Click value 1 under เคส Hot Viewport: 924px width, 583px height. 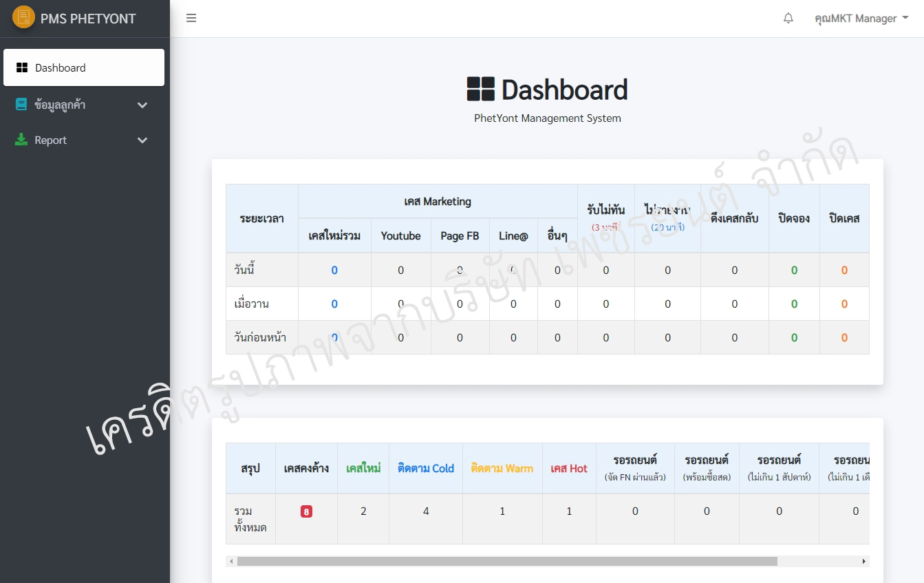[x=569, y=511]
